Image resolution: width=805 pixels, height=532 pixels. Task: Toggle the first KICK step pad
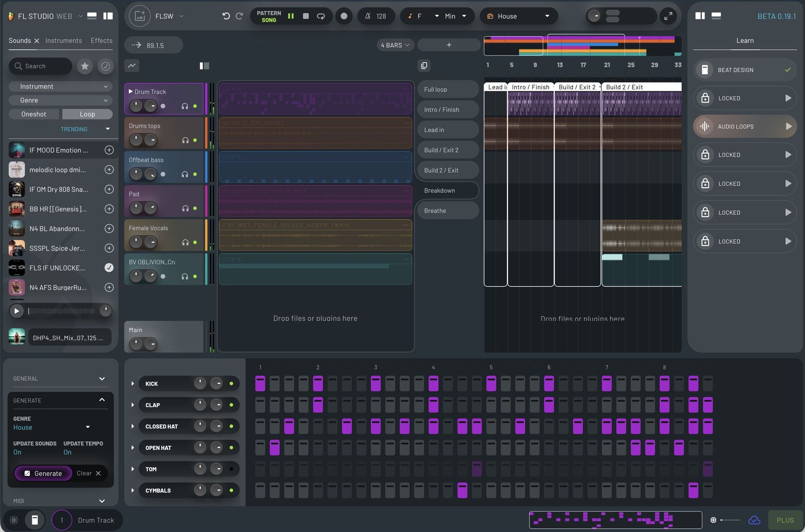(260, 384)
